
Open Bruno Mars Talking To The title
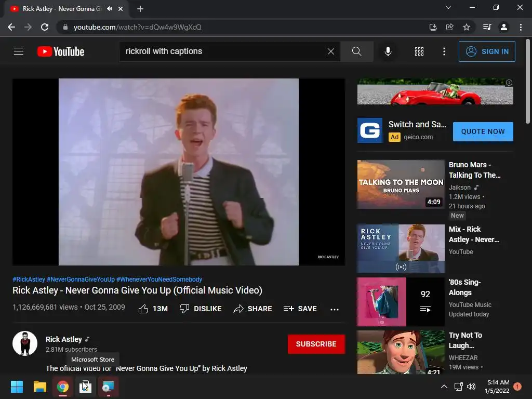pos(474,170)
